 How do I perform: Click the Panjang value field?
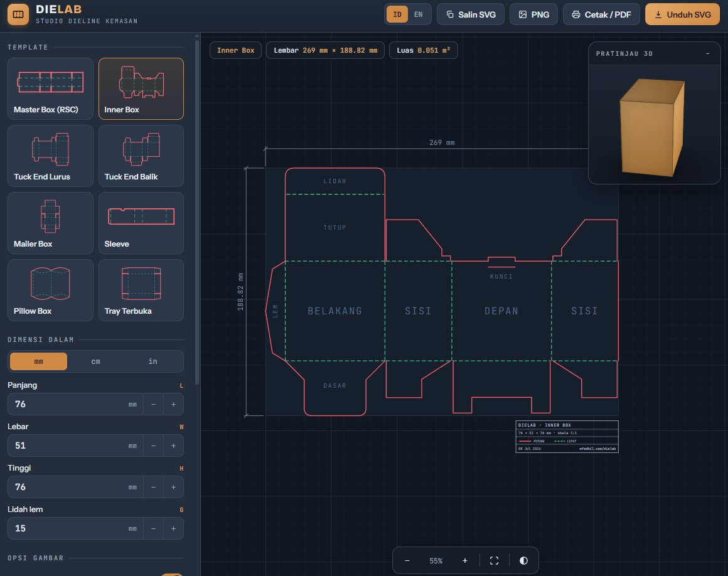pos(75,404)
